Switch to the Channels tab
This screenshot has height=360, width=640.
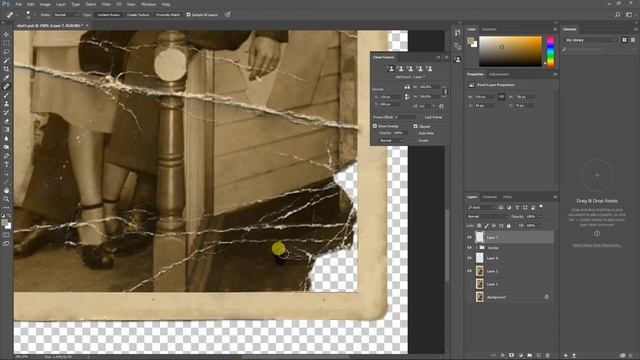pyautogui.click(x=490, y=197)
